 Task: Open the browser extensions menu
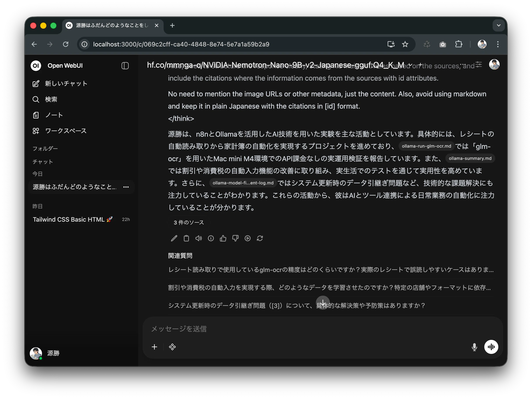[458, 44]
